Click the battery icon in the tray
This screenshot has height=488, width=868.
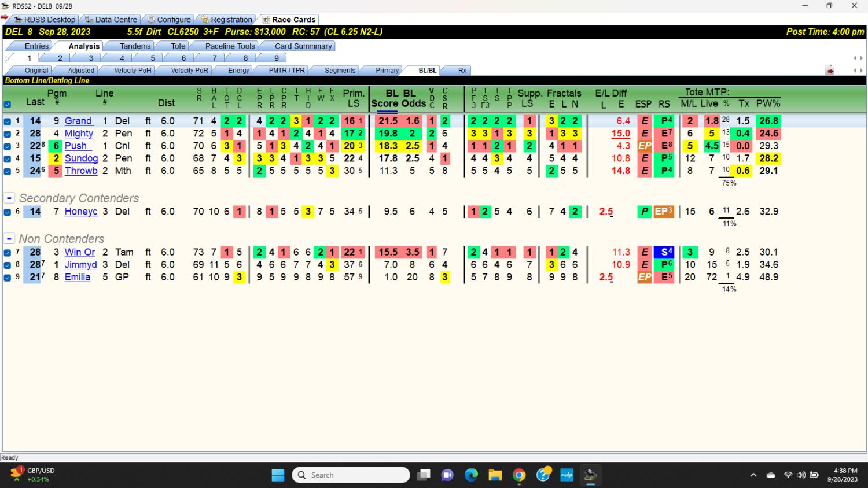pos(814,475)
